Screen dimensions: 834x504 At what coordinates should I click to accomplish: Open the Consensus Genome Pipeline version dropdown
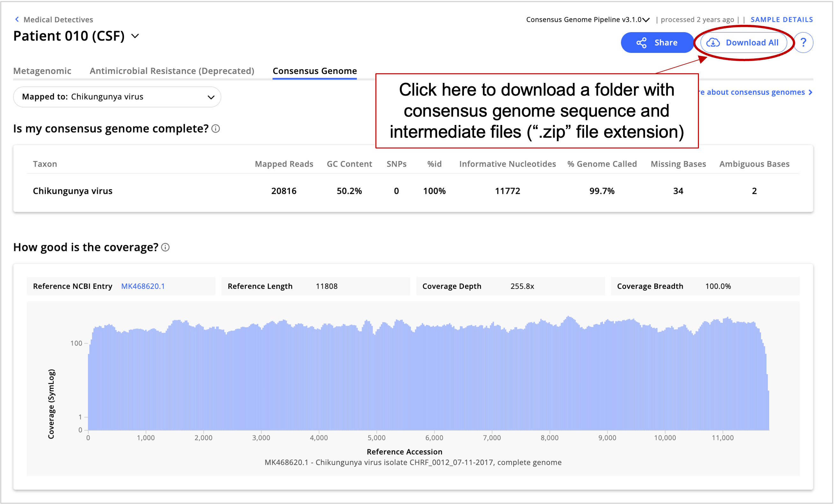[x=646, y=19]
